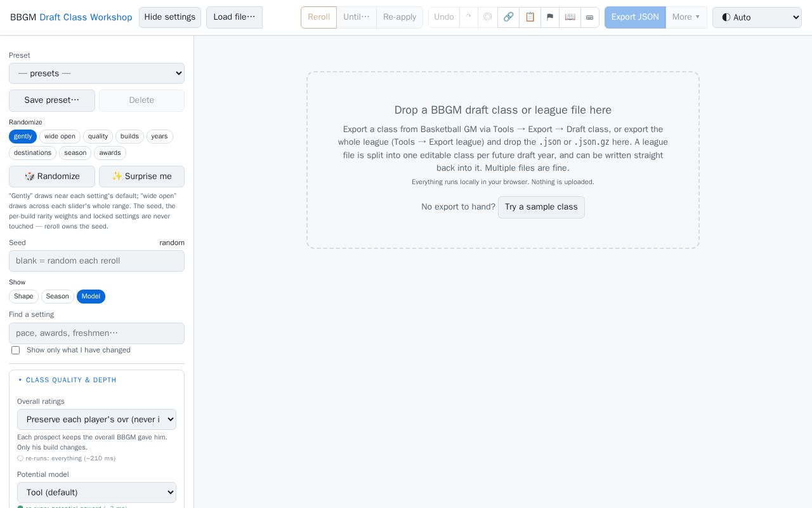Select the Model view tab
812x508 pixels.
[91, 297]
